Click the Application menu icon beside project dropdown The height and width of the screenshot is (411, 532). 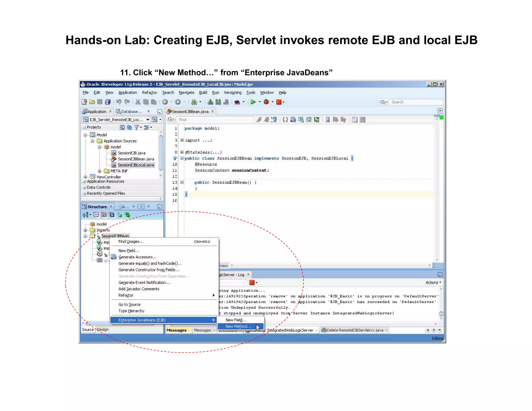155,120
